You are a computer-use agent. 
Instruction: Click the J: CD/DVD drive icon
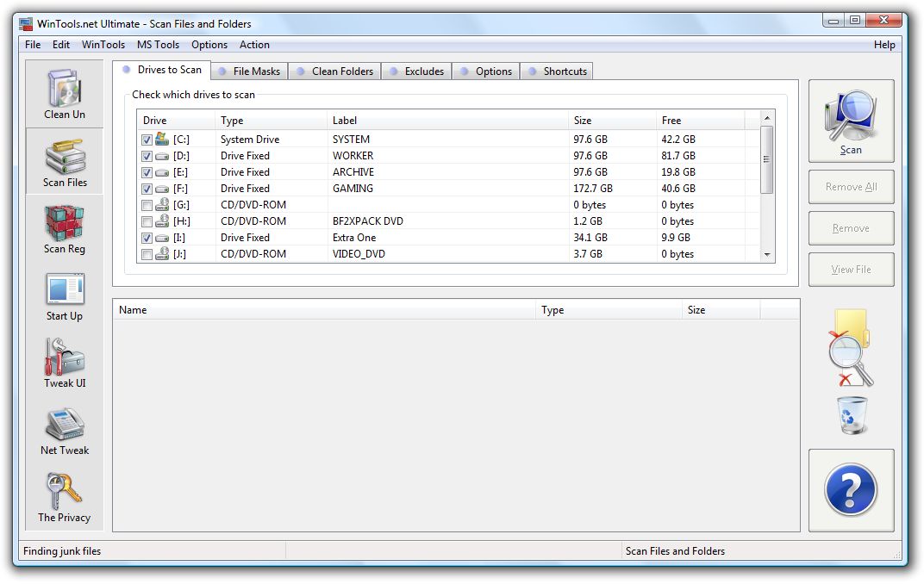161,254
